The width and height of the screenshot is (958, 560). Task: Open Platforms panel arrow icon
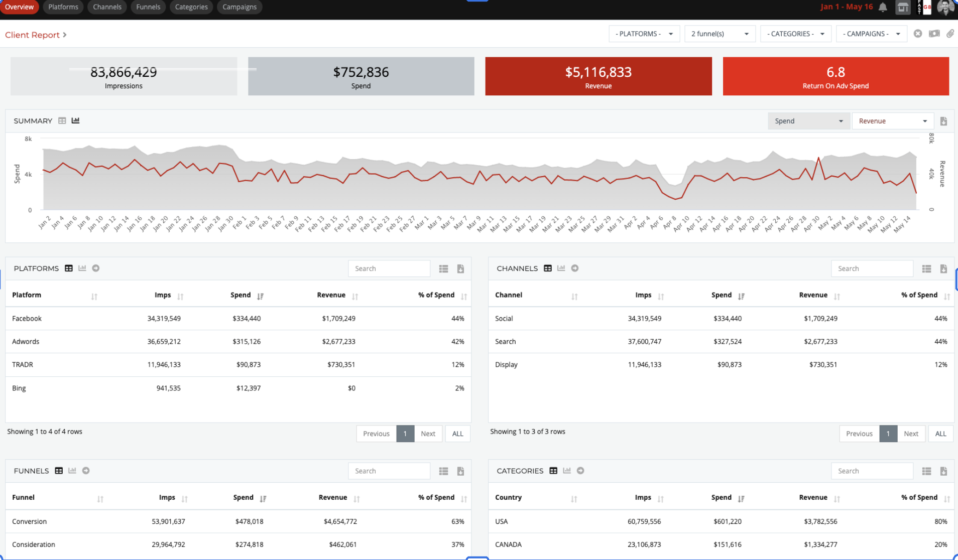tap(96, 268)
